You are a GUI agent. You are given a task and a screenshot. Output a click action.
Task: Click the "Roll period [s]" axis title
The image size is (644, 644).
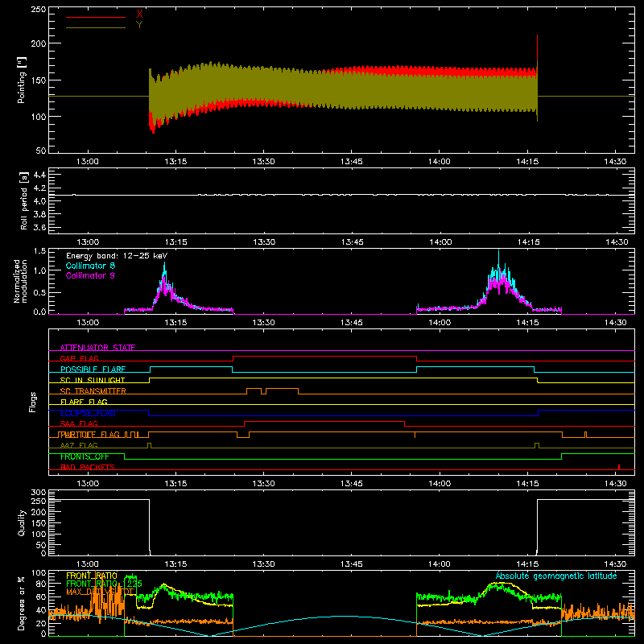[x=24, y=200]
